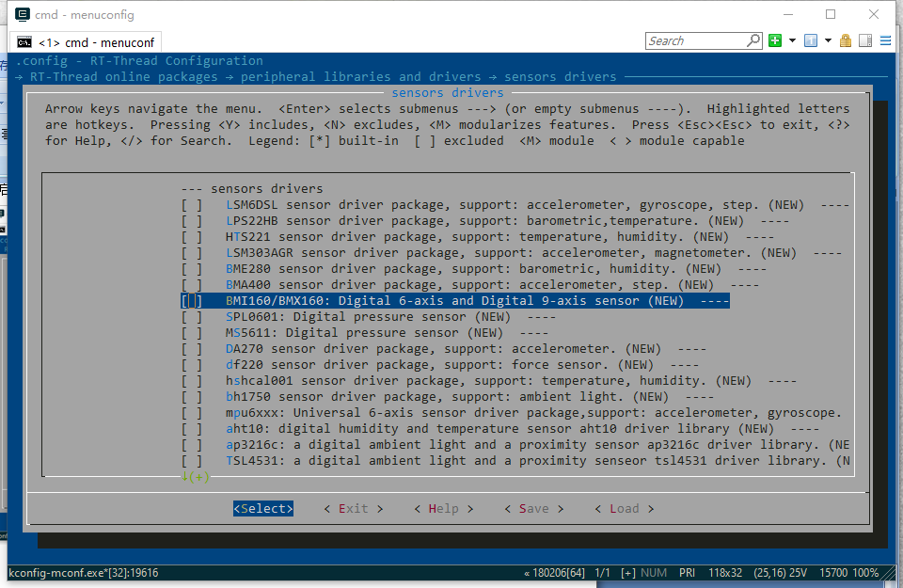Click the <Select> button
The image size is (903, 588).
pyautogui.click(x=263, y=509)
